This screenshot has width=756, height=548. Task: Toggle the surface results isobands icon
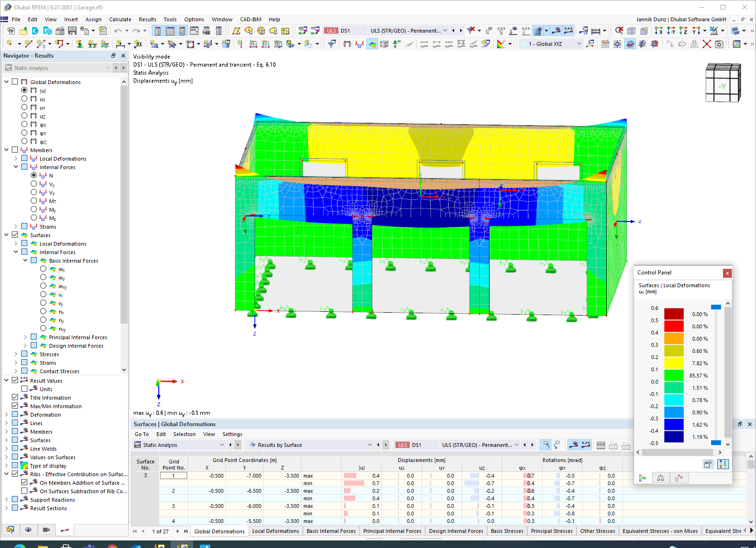pyautogui.click(x=372, y=44)
